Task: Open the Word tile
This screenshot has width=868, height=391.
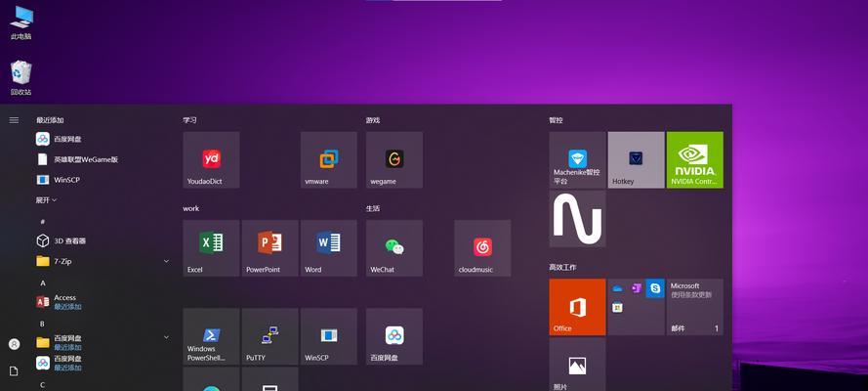Action: tap(328, 248)
